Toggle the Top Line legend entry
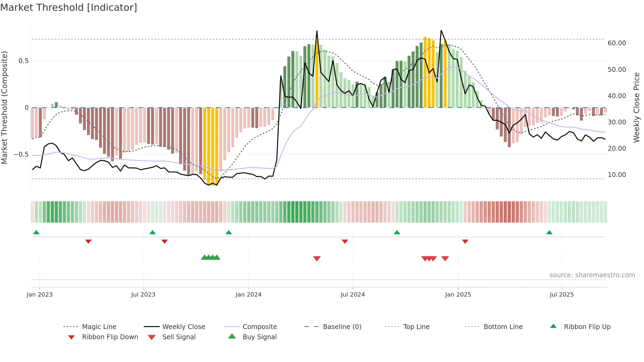Image resolution: width=644 pixels, height=362 pixels. 407,327
